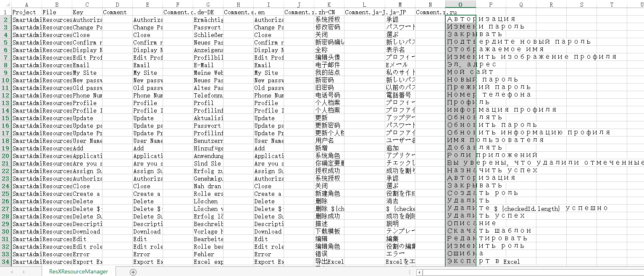The height and width of the screenshot is (276, 644).
Task: Click header cell .de-DE in row 1
Action: click(x=208, y=12)
